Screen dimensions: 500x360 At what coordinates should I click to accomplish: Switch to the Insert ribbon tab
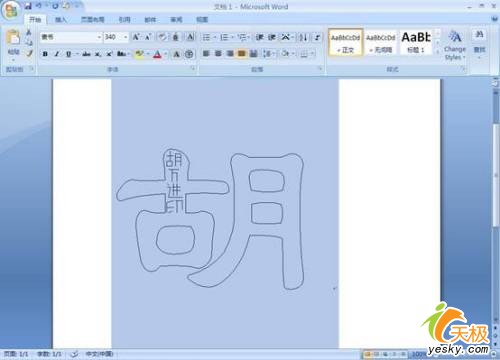61,20
